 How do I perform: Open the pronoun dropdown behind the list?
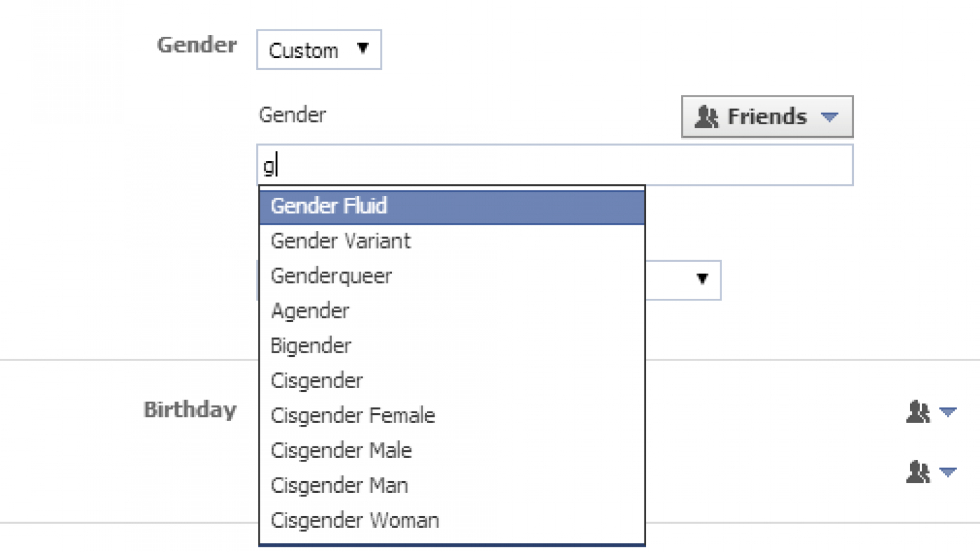702,280
